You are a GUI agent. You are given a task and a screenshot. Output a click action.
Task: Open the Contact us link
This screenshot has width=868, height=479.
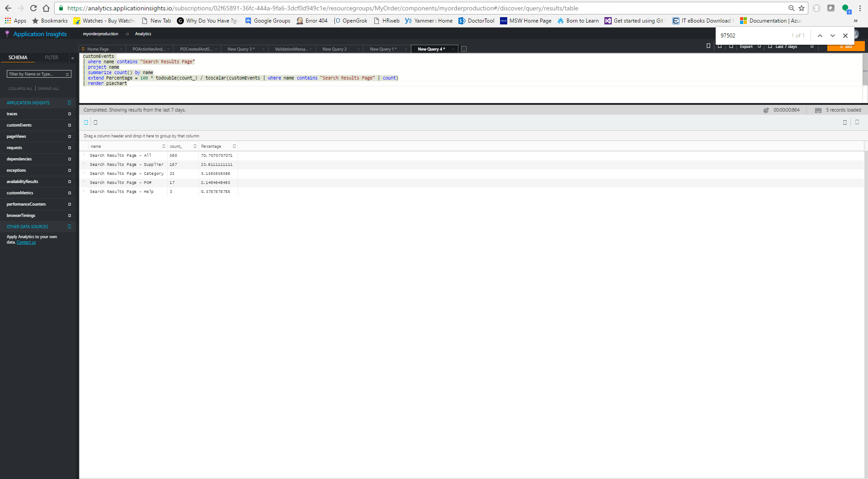(x=26, y=243)
